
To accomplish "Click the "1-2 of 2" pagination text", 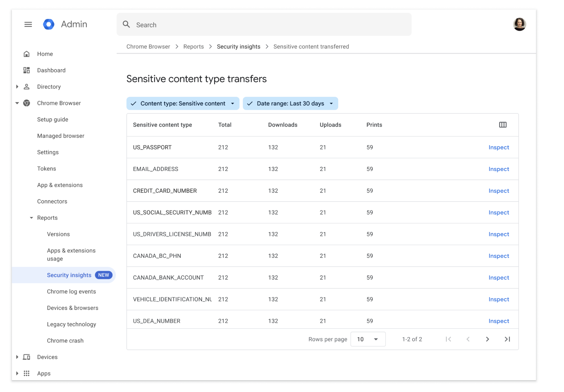I will 412,339.
